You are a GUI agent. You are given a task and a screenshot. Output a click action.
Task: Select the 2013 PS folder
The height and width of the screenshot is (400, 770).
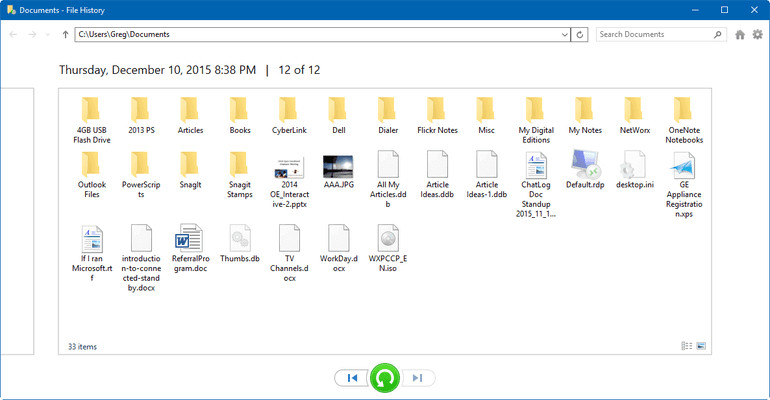[141, 115]
